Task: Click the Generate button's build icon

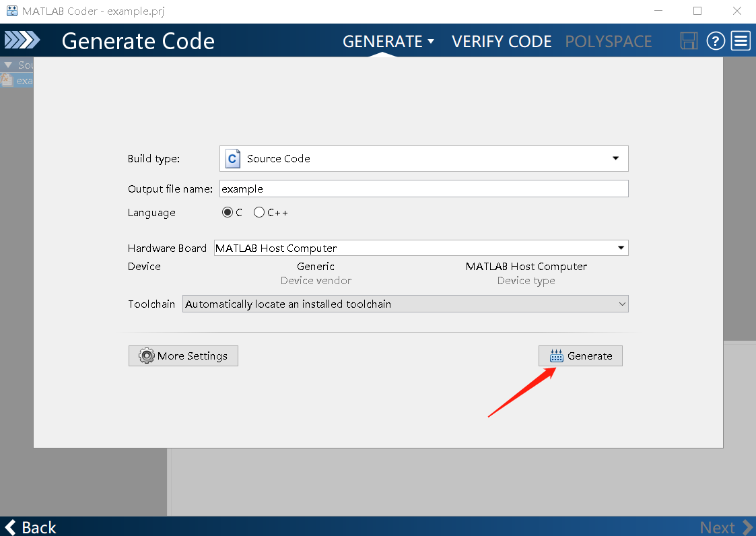Action: click(556, 356)
